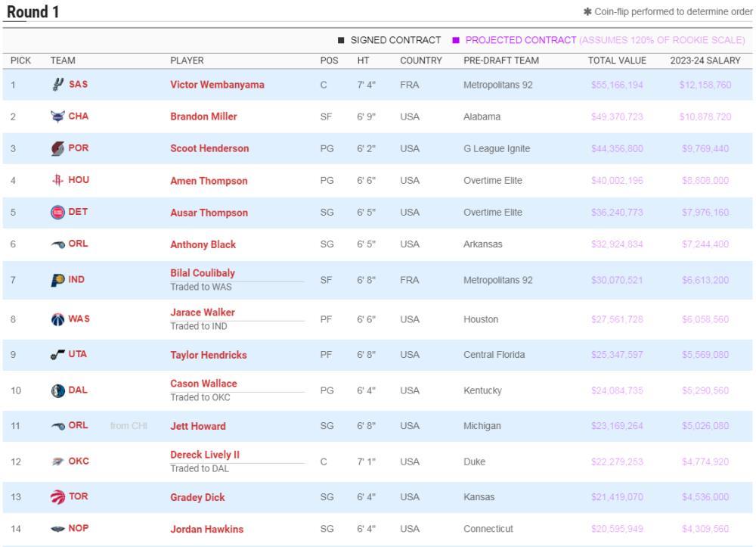Open Victor Wembanyama's player page

tap(217, 85)
